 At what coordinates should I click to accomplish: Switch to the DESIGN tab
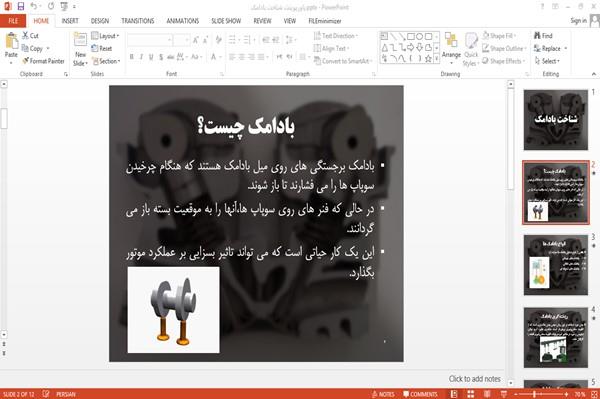(x=99, y=21)
